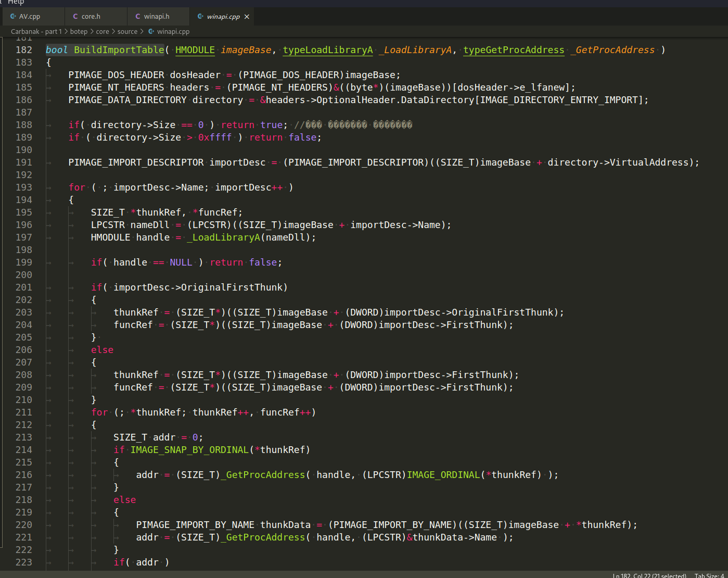Click 'IMAGE_ORDINAL' macro on line 216

click(443, 475)
